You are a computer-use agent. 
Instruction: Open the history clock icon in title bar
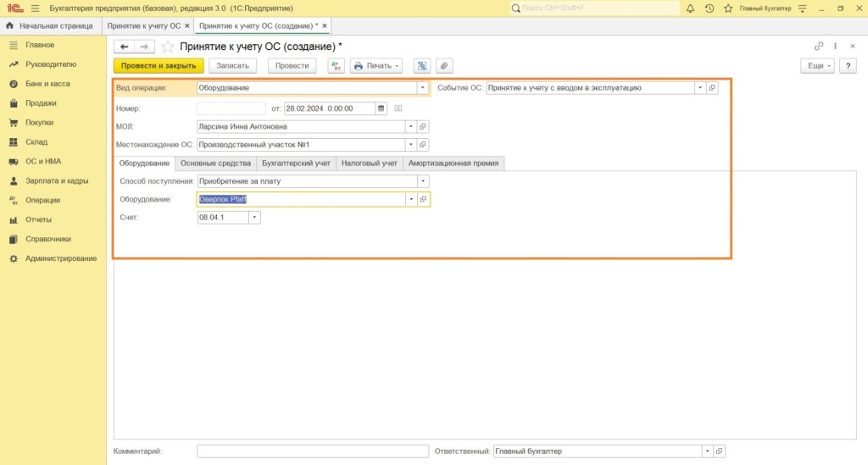tap(709, 8)
